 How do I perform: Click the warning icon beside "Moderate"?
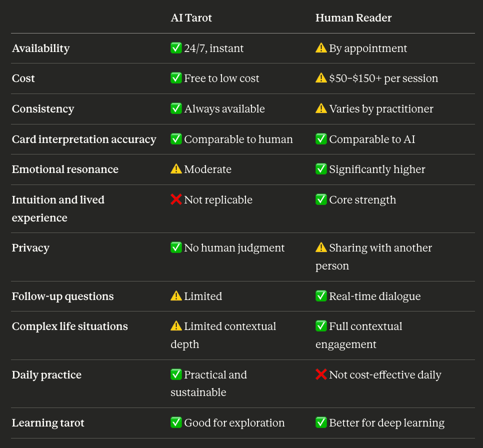[176, 169]
